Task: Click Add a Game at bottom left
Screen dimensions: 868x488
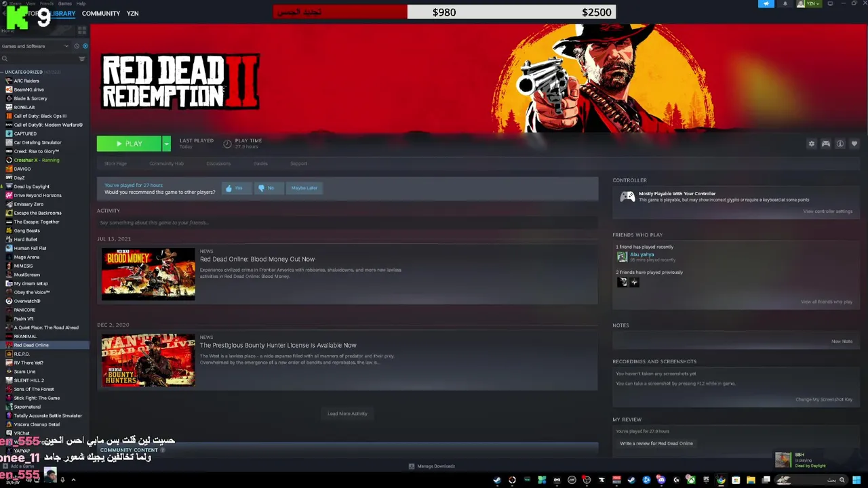Action: [18, 466]
